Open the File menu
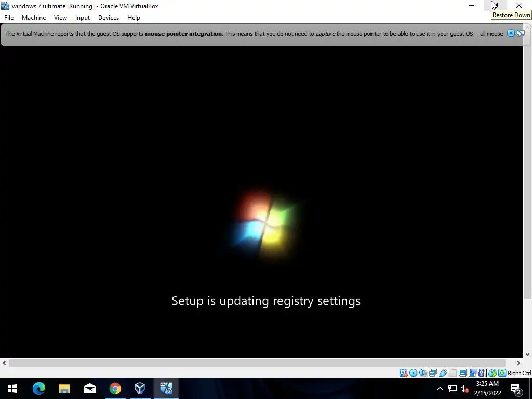Viewport: 532px width, 399px height. (9, 18)
